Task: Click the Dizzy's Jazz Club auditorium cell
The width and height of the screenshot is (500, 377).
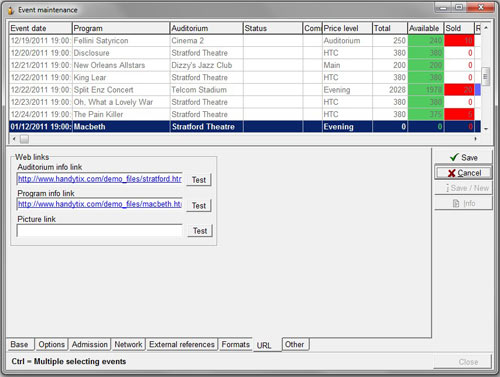Action: 206,65
